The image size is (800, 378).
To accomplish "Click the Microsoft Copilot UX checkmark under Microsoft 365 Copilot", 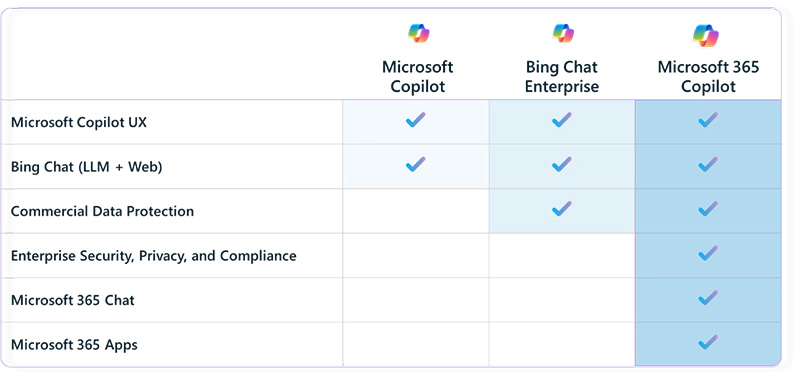I will (708, 120).
